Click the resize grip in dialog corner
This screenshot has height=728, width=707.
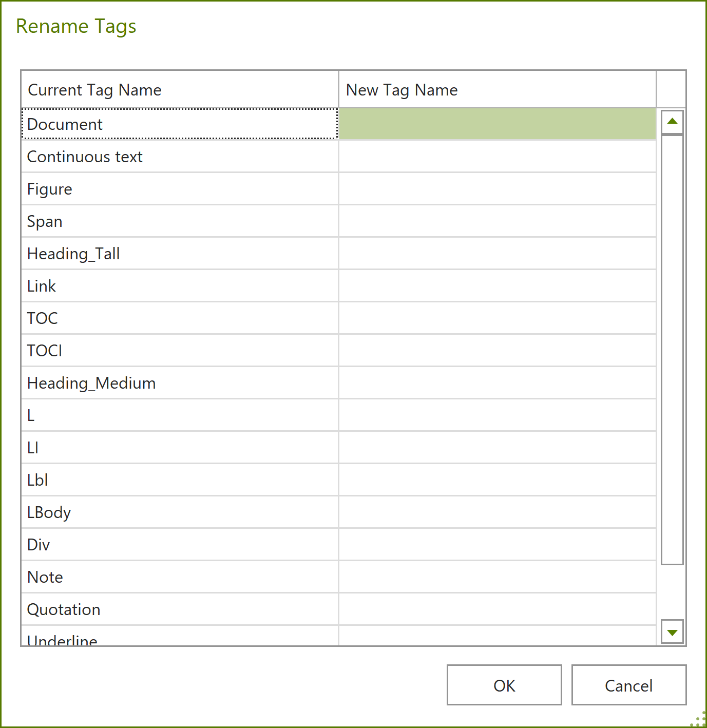point(698,719)
